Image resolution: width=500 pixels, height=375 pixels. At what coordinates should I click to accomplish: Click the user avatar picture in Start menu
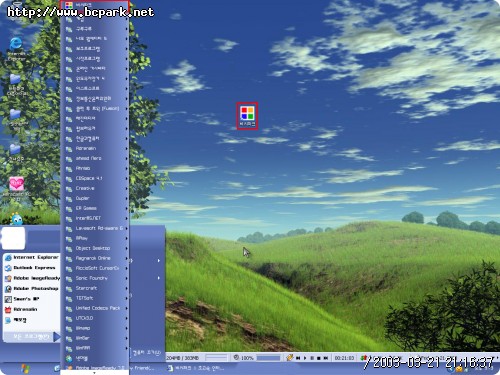coord(14,238)
